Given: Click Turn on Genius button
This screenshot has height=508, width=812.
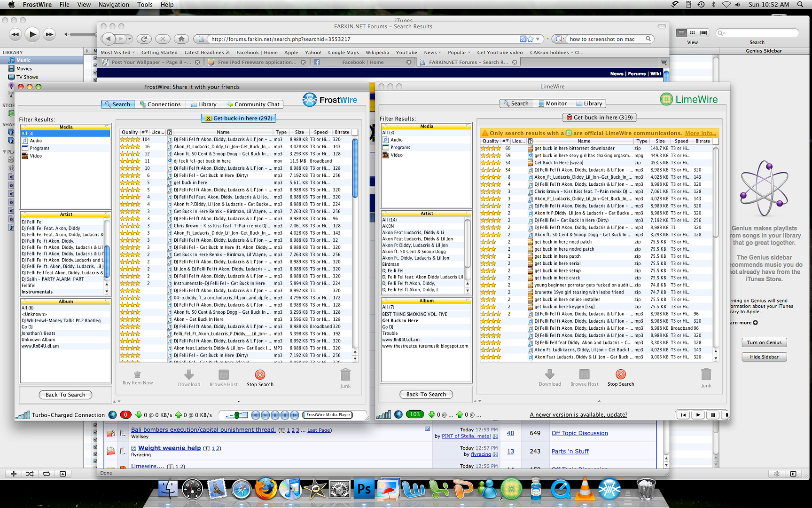Looking at the screenshot, I should [764, 342].
